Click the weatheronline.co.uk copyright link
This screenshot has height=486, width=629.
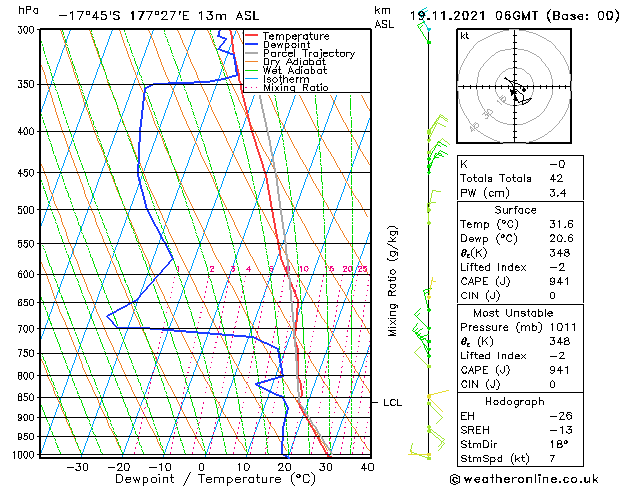pos(524,479)
